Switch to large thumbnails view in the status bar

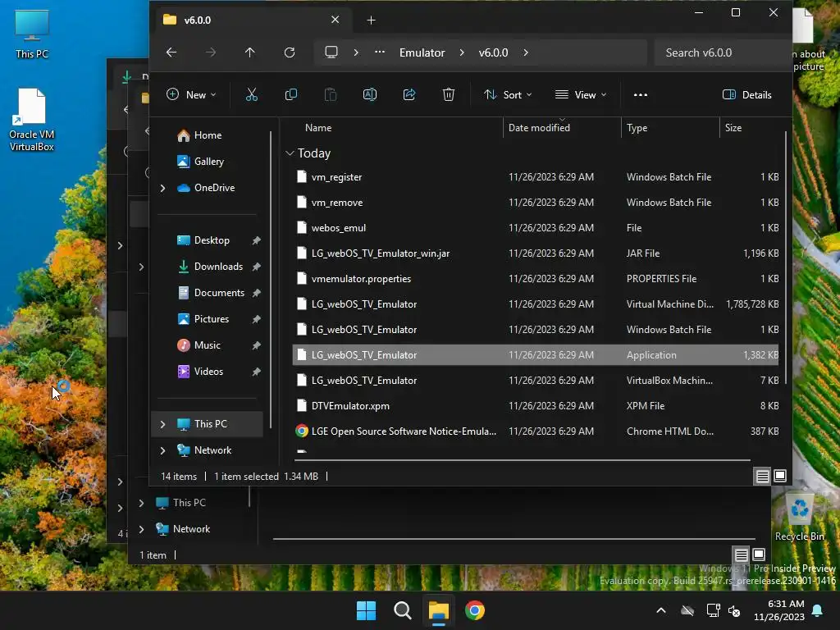(780, 476)
